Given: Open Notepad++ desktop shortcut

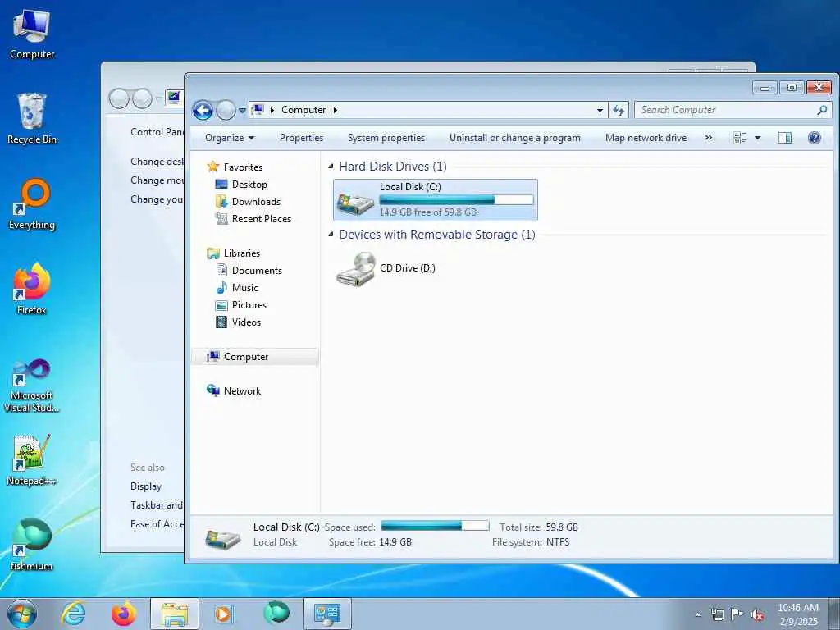Looking at the screenshot, I should click(32, 459).
